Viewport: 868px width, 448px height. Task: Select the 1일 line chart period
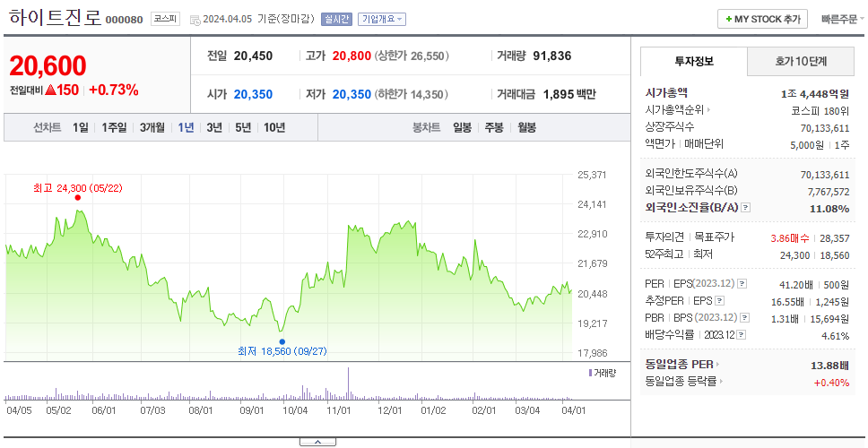81,128
